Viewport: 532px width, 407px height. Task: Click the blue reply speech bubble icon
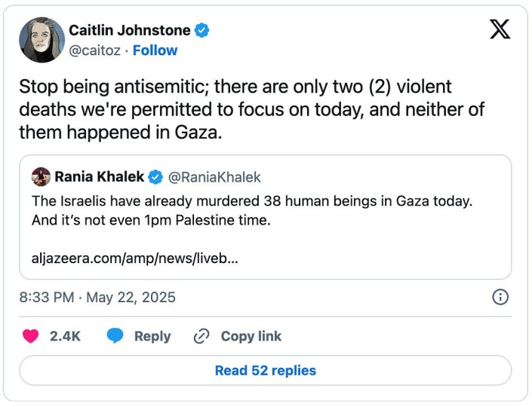pyautogui.click(x=115, y=336)
